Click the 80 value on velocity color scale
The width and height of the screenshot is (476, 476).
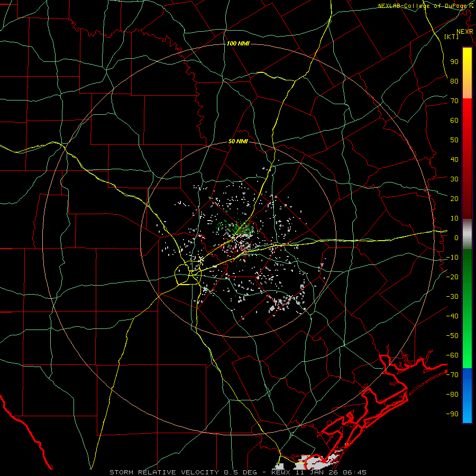tap(454, 81)
